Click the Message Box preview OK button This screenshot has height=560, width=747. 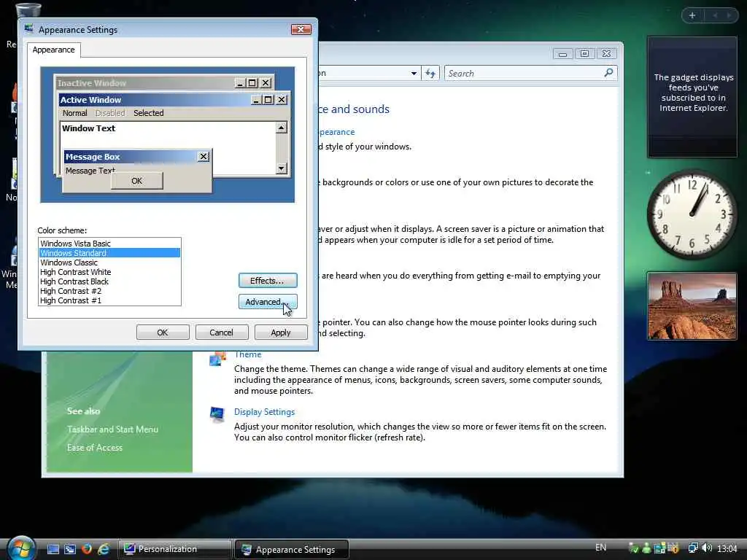pyautogui.click(x=136, y=181)
